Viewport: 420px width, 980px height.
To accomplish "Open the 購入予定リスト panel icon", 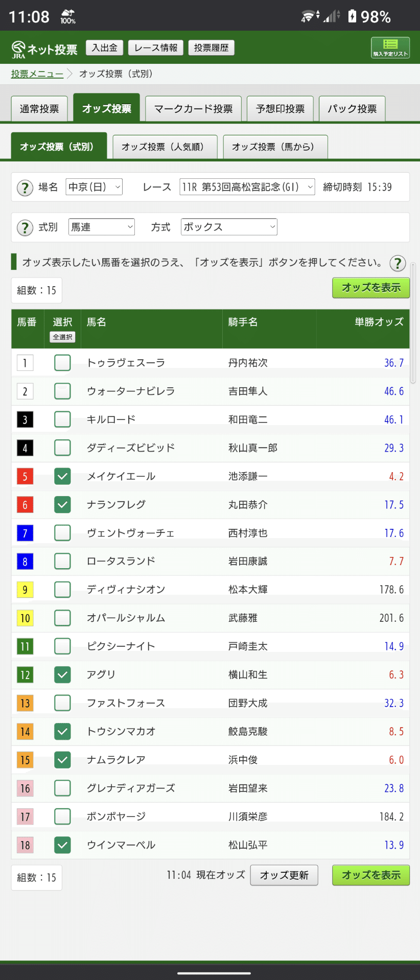I will pos(390,47).
